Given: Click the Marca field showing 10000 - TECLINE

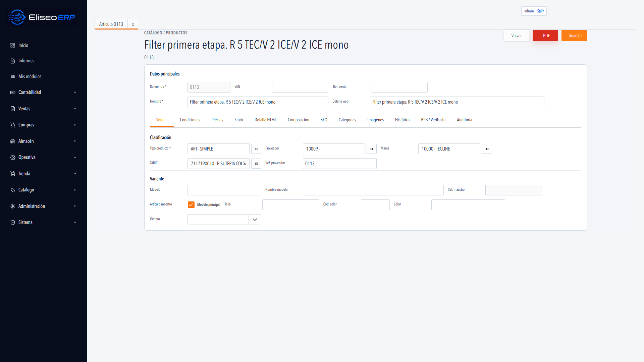Looking at the screenshot, I should [449, 149].
